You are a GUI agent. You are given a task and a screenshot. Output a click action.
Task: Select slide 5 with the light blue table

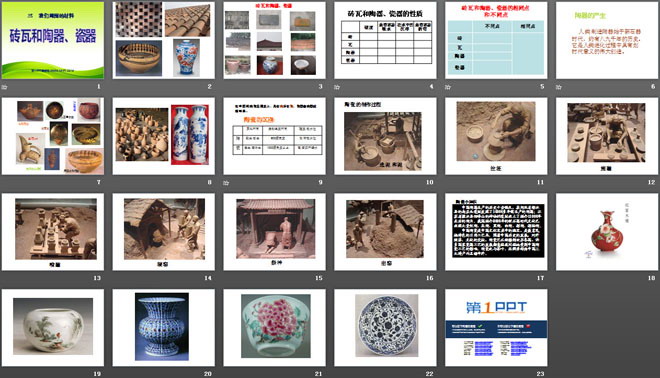tap(496, 40)
